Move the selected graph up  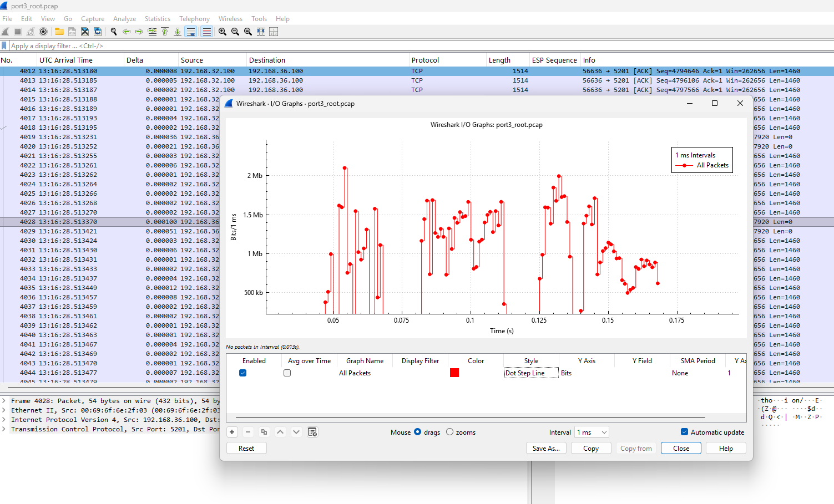[x=280, y=432]
